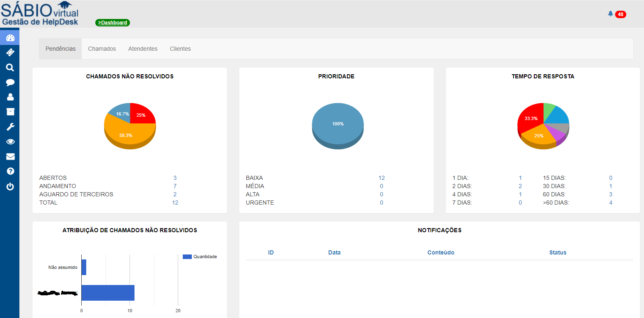This screenshot has height=318, width=644.
Task: Click the power logout icon in sidebar
Action: [x=9, y=186]
